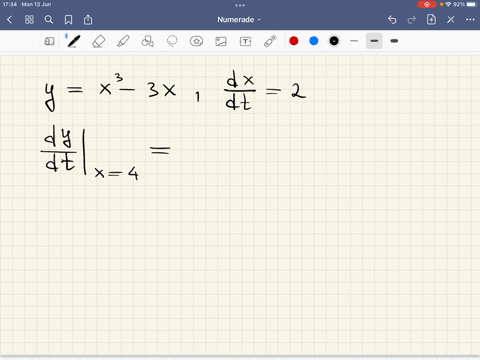Tap the handwritten dy/dt at x=4 expression
This screenshot has height=360, width=480.
coord(106,153)
